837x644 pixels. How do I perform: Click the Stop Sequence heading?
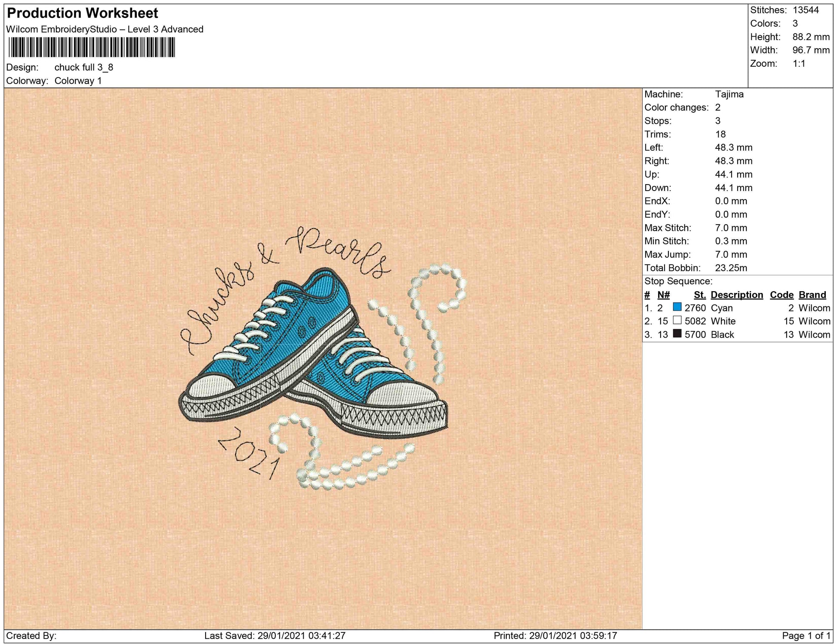point(678,281)
